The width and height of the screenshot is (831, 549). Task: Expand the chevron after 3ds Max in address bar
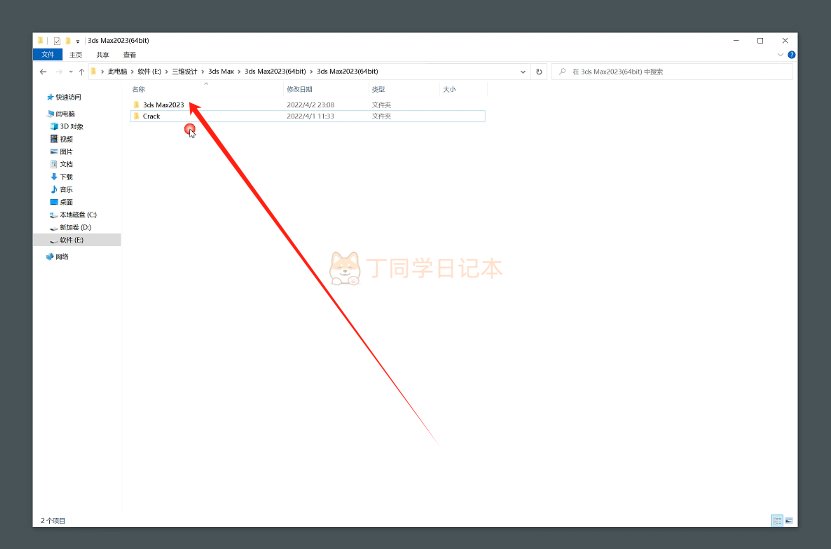(239, 72)
